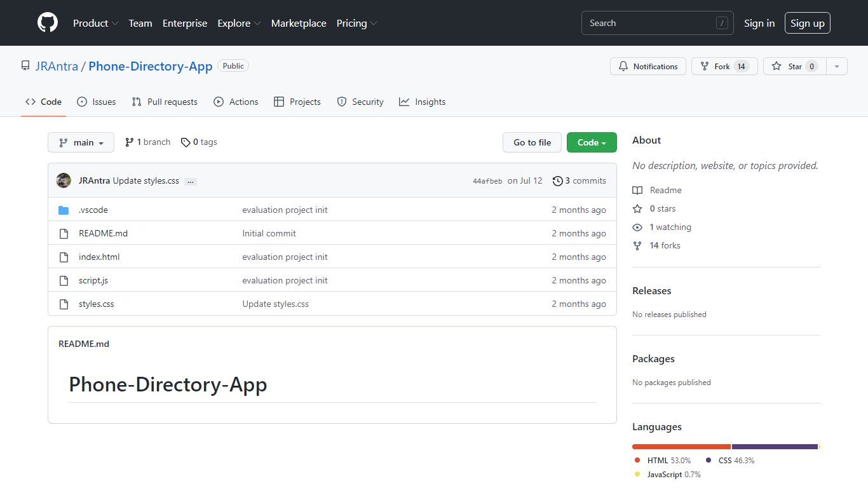This screenshot has height=488, width=868.
Task: Click the script.js file icon
Action: [x=64, y=280]
